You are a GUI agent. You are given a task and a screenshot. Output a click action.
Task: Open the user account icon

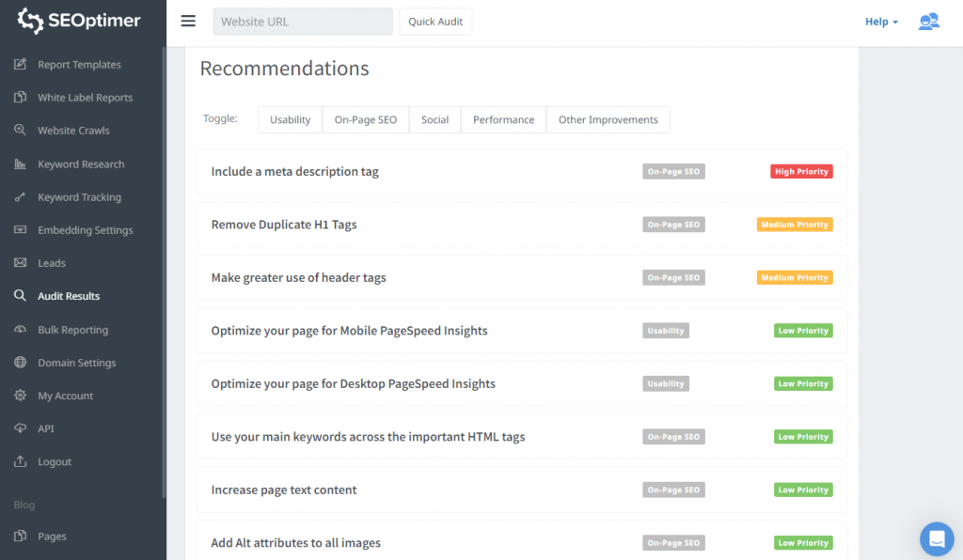pos(928,22)
